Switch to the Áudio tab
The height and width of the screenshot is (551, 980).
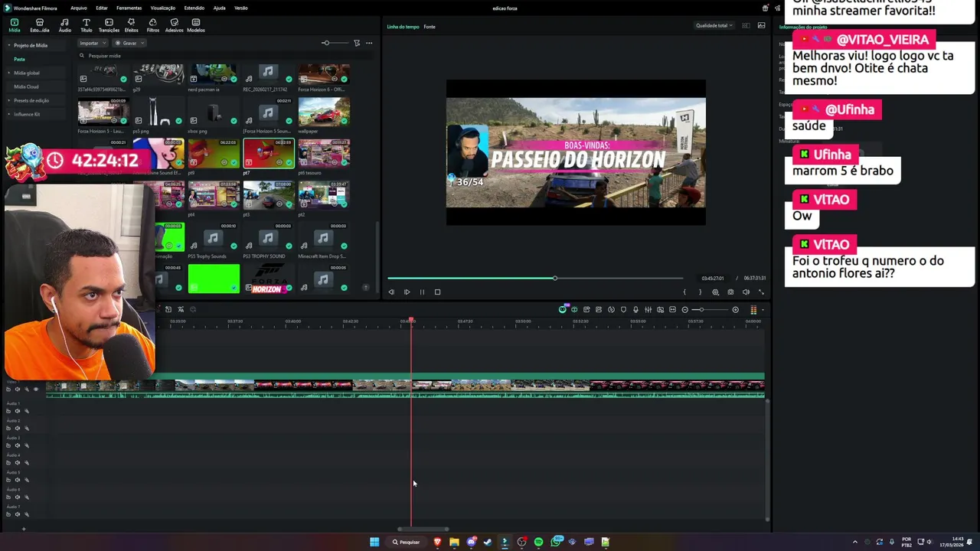click(x=64, y=25)
